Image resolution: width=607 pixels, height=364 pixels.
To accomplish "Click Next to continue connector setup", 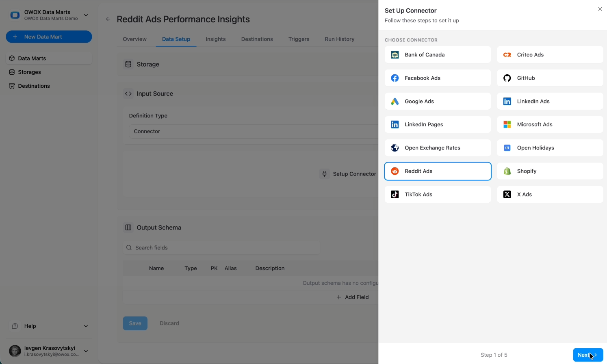I will click(x=588, y=355).
